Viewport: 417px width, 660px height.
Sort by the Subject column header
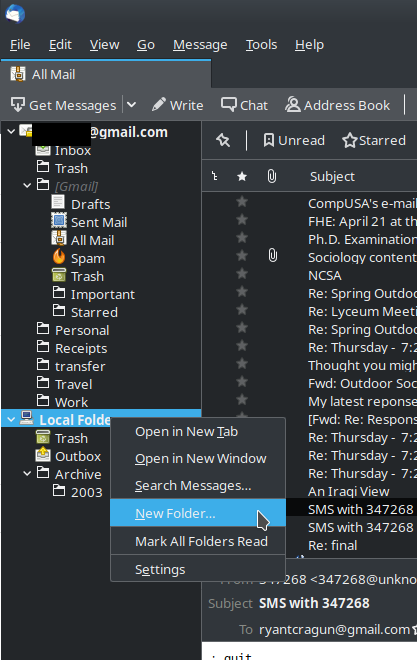tap(332, 176)
